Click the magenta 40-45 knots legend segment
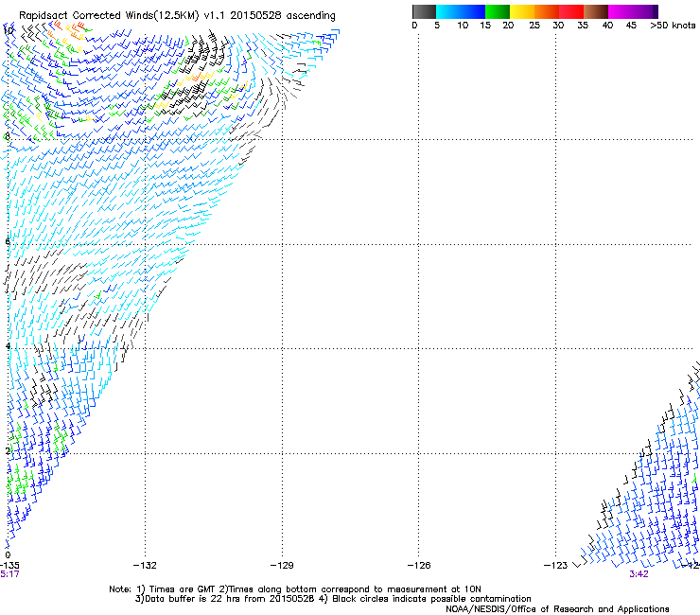Viewport: 700px width, 615px height. (x=621, y=11)
